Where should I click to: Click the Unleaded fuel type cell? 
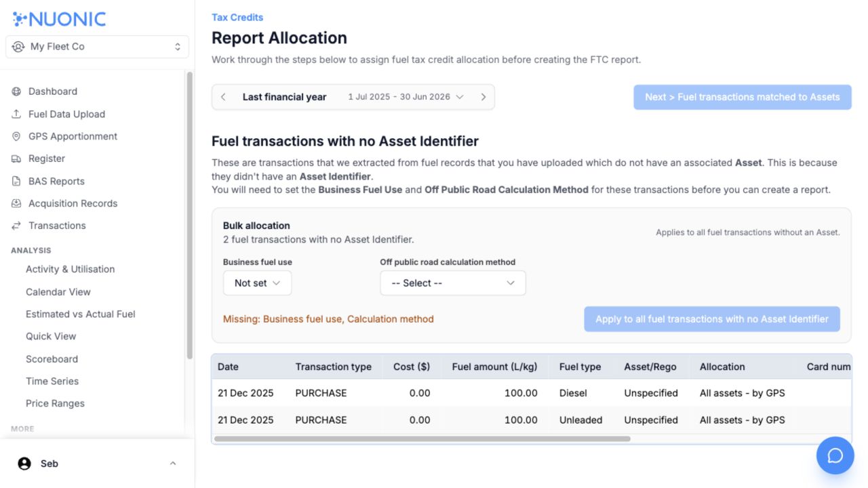click(580, 420)
